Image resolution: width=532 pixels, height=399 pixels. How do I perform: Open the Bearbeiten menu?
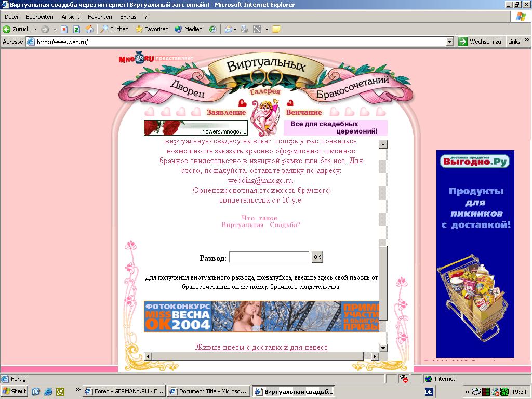coord(39,17)
